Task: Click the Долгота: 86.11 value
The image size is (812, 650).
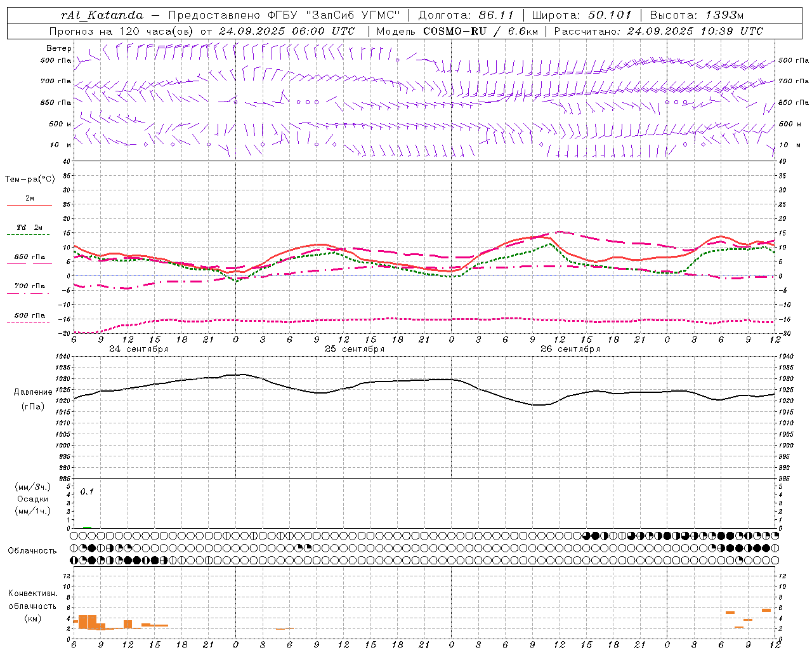Action: point(466,15)
